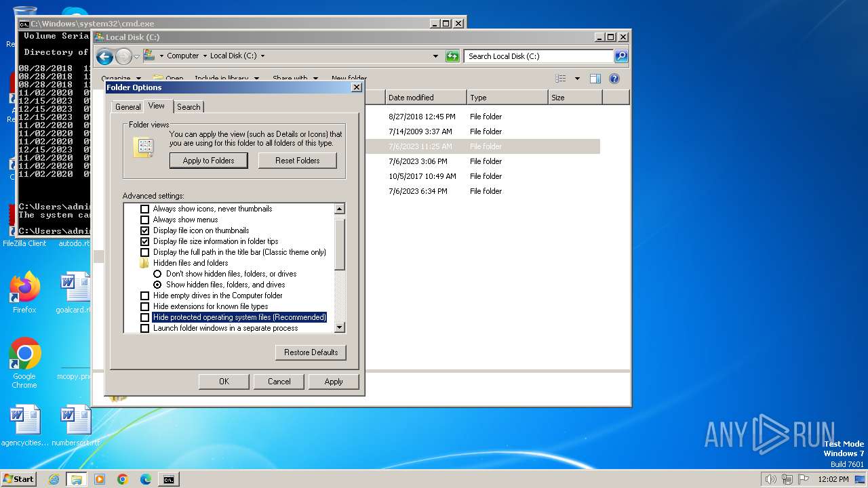
Task: Cancel the Folder Options dialog
Action: pyautogui.click(x=279, y=382)
